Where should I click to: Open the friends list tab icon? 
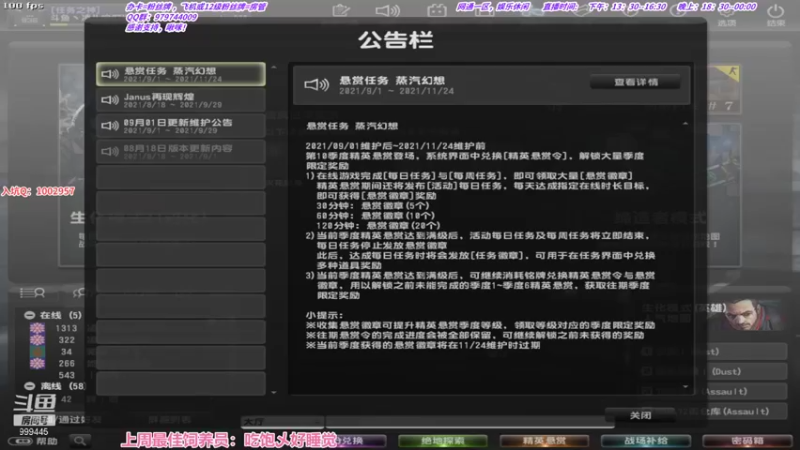[32, 293]
